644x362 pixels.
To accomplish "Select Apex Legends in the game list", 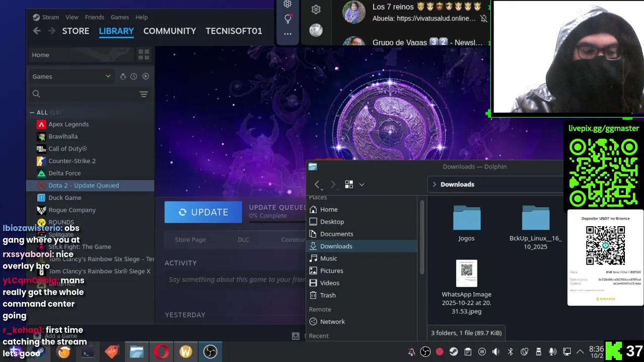I will 68,124.
